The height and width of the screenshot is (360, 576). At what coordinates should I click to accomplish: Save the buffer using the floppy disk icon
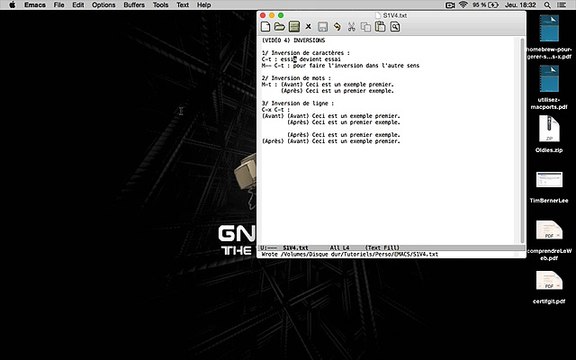[x=323, y=27]
